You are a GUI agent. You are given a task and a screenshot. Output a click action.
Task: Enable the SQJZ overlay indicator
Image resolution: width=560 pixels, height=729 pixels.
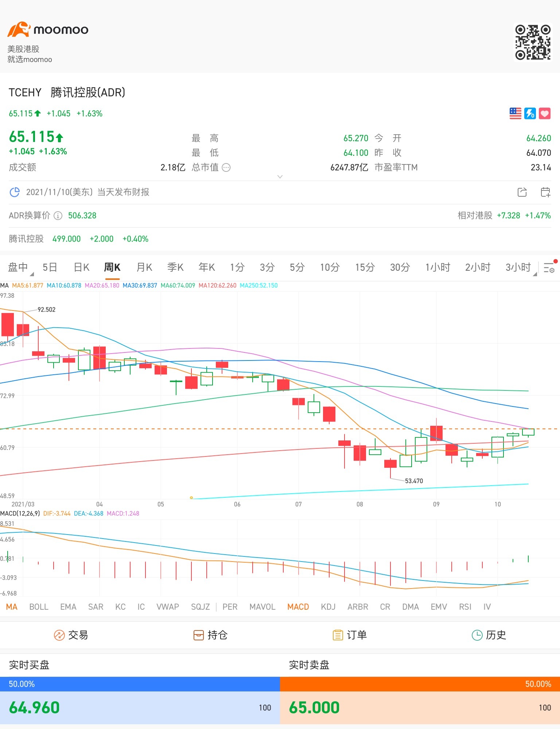pyautogui.click(x=201, y=607)
